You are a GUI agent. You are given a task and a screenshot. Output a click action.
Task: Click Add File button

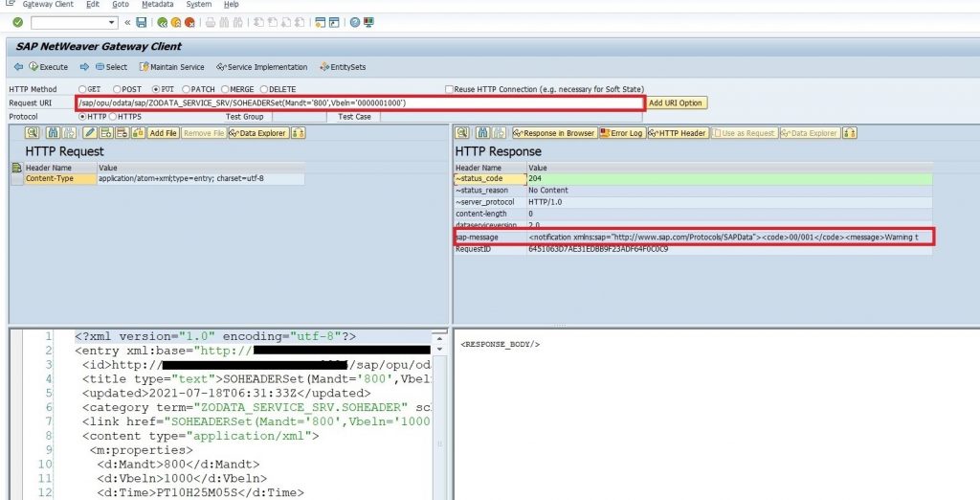click(x=163, y=133)
